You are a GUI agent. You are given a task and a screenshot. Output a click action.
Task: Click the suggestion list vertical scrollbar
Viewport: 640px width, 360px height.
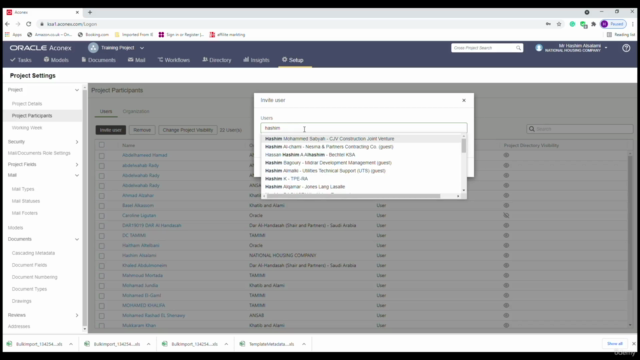pyautogui.click(x=464, y=146)
